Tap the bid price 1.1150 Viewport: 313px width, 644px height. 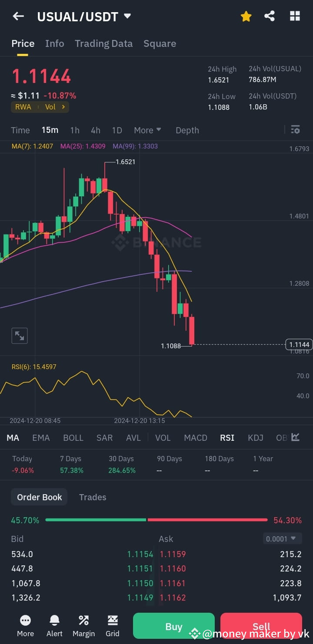click(x=140, y=583)
